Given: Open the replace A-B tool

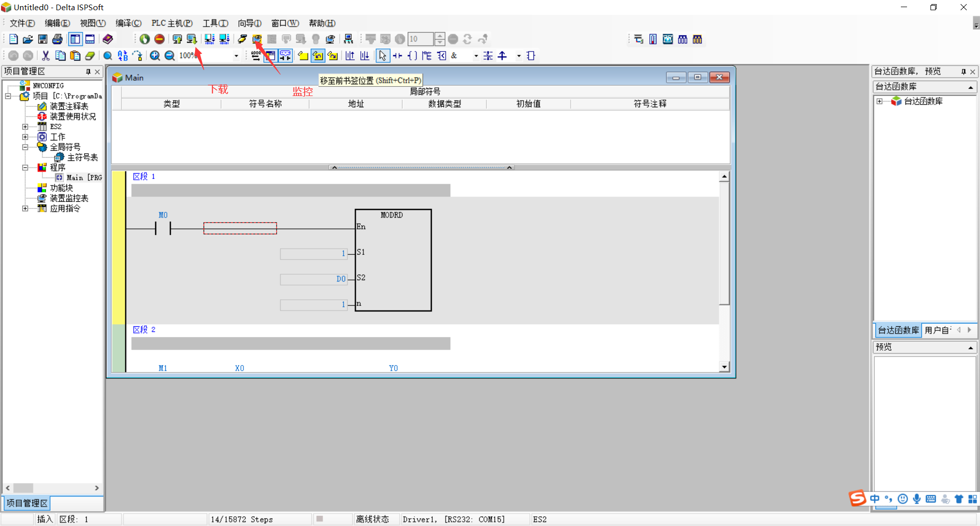Looking at the screenshot, I should [122, 56].
